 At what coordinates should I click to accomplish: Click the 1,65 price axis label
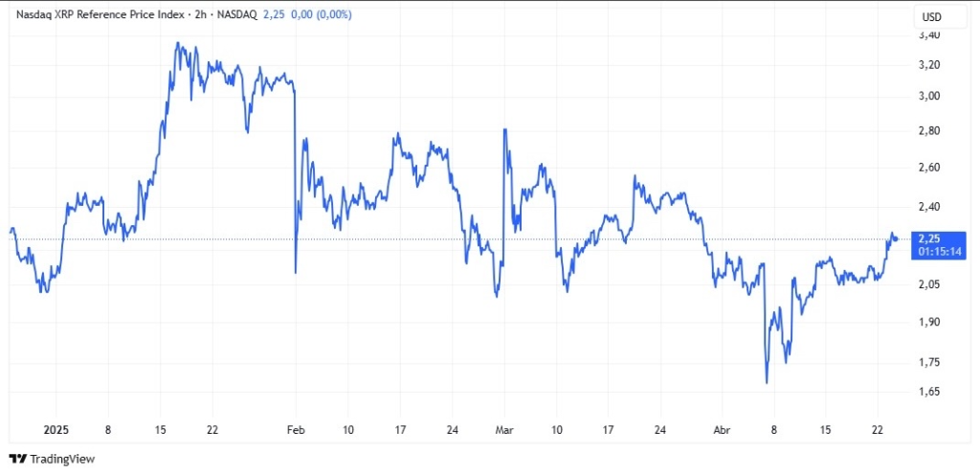[x=928, y=392]
